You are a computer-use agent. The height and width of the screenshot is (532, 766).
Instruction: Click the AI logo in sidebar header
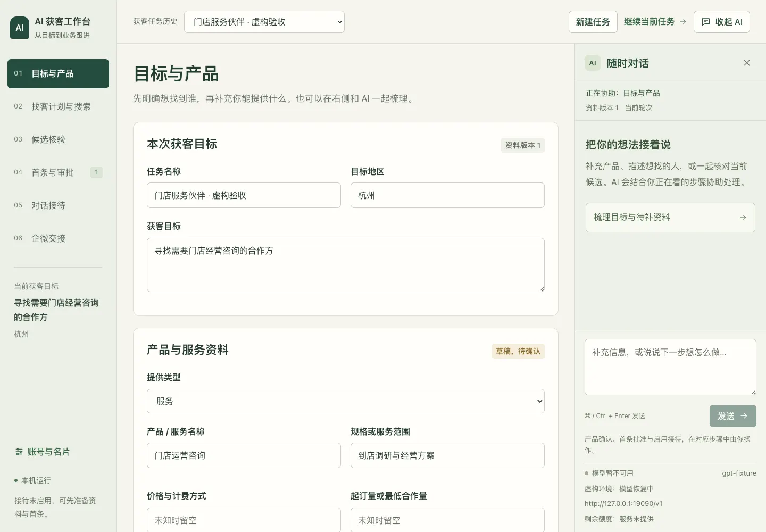point(20,28)
